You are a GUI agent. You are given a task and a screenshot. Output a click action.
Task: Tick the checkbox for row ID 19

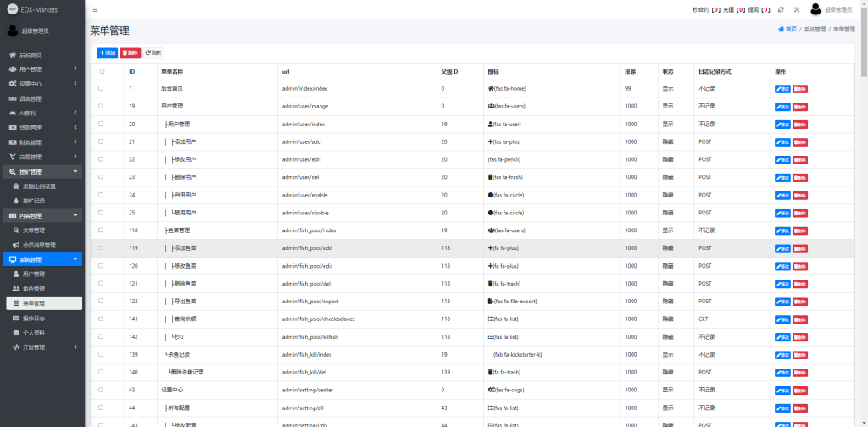[x=101, y=106]
